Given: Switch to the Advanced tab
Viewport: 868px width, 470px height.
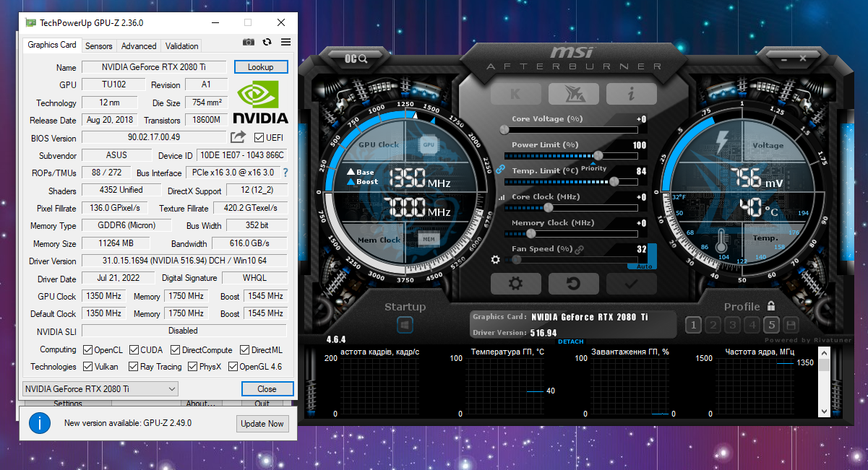Looking at the screenshot, I should pyautogui.click(x=139, y=45).
